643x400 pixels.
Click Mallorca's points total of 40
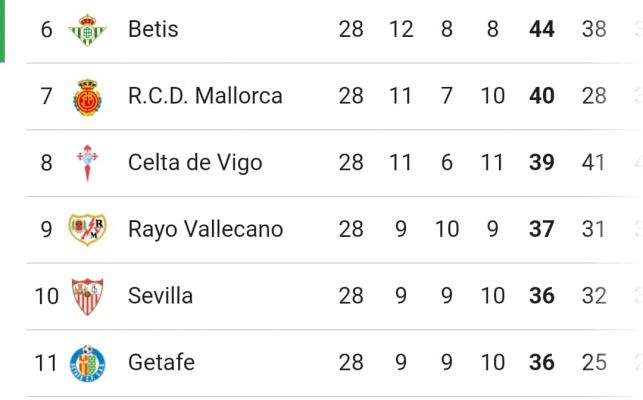click(x=542, y=96)
